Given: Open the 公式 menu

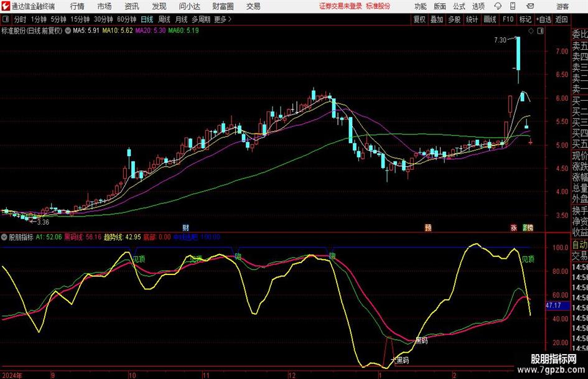Looking at the screenshot, I should (x=459, y=6).
